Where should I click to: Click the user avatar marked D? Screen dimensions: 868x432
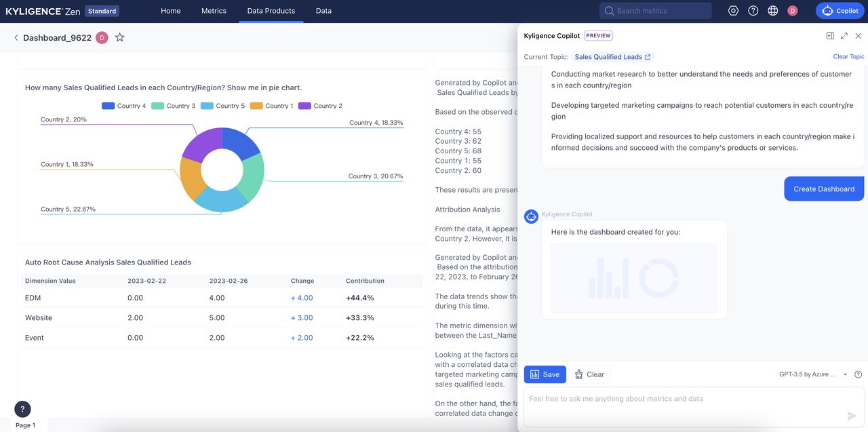(x=792, y=10)
